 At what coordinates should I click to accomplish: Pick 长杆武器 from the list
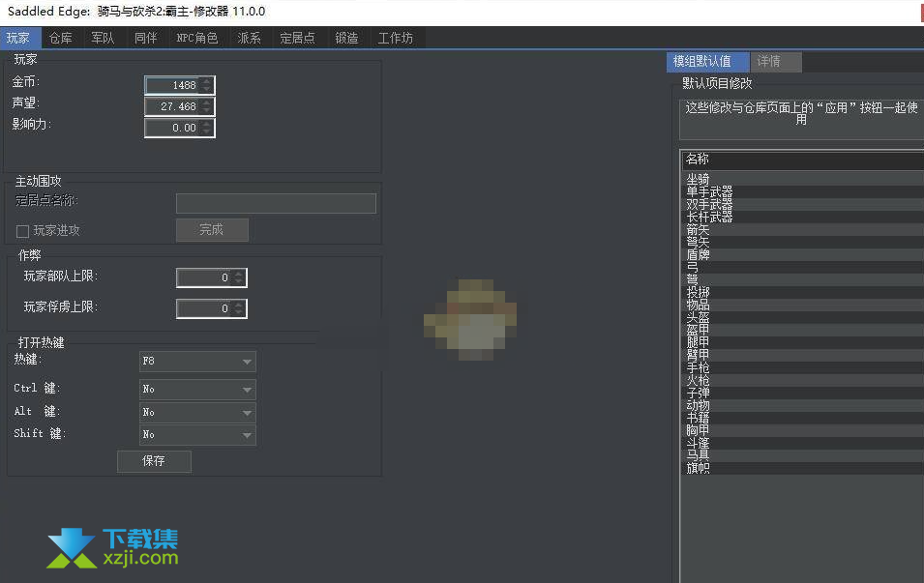click(x=803, y=218)
